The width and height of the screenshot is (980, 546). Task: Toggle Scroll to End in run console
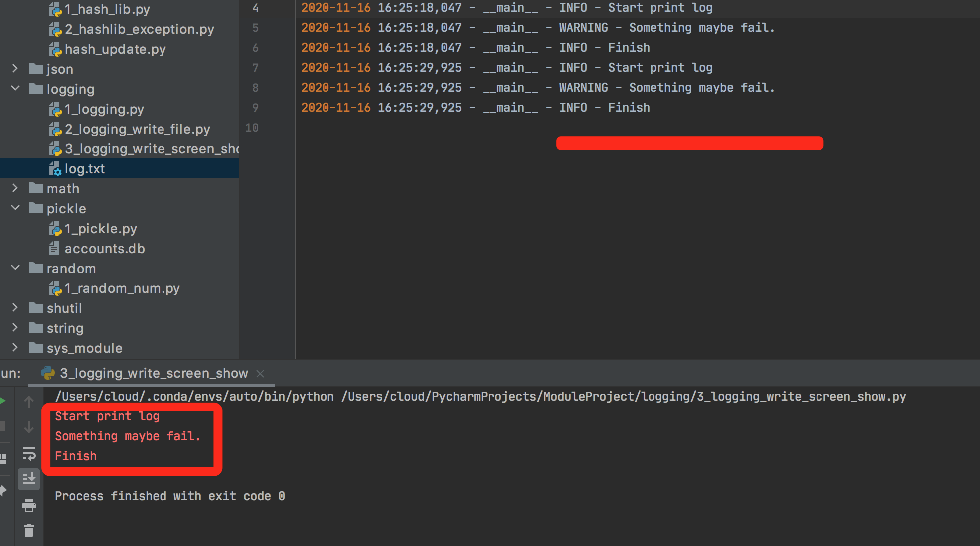(29, 479)
